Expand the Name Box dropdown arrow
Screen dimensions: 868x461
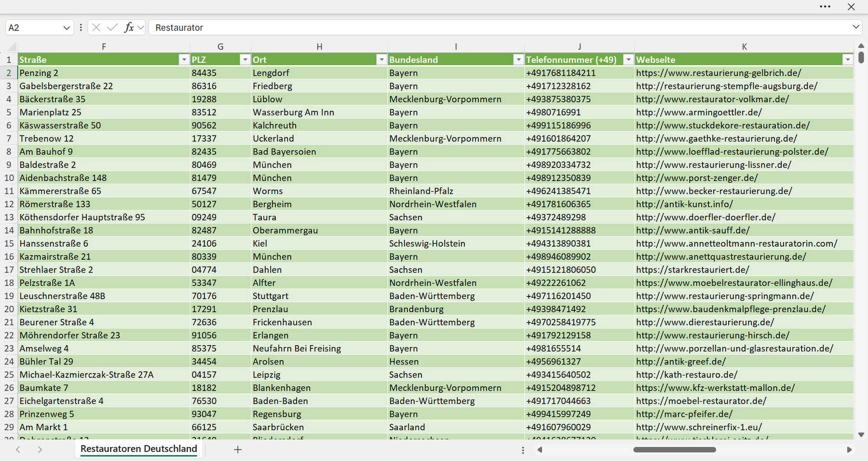pos(67,28)
